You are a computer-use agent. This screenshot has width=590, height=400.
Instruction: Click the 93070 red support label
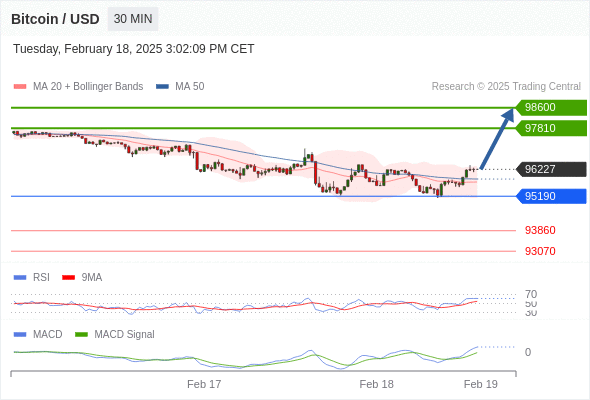[x=540, y=251]
